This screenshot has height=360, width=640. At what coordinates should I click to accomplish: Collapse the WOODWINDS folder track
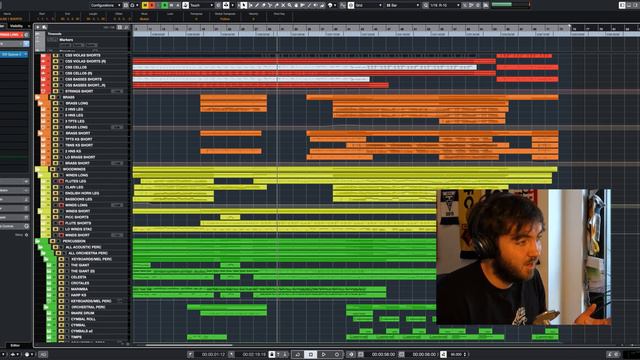click(38, 169)
